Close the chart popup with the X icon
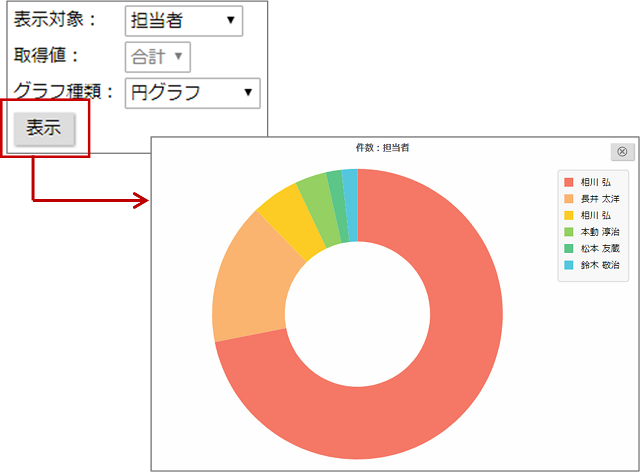The height and width of the screenshot is (472, 640). click(x=622, y=152)
